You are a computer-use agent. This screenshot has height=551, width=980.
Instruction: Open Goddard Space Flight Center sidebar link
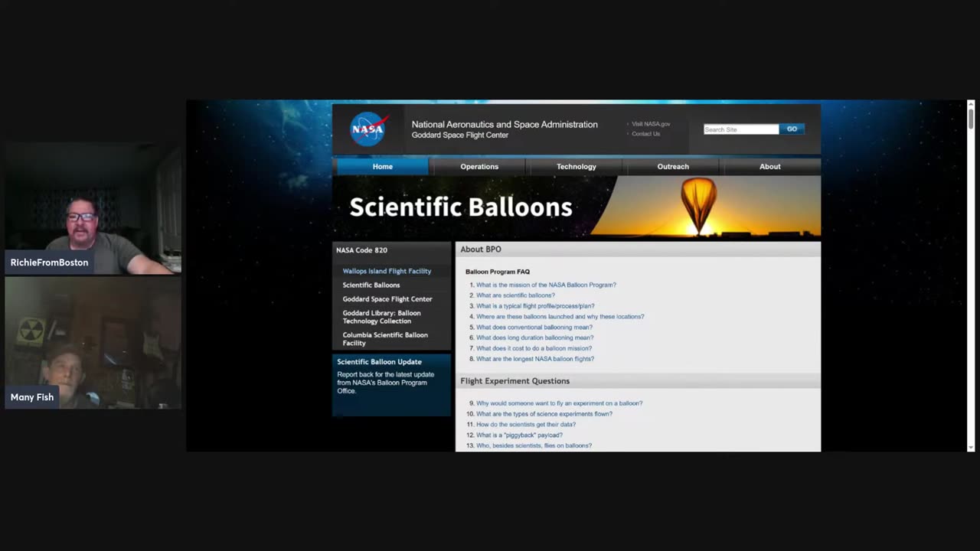tap(387, 299)
